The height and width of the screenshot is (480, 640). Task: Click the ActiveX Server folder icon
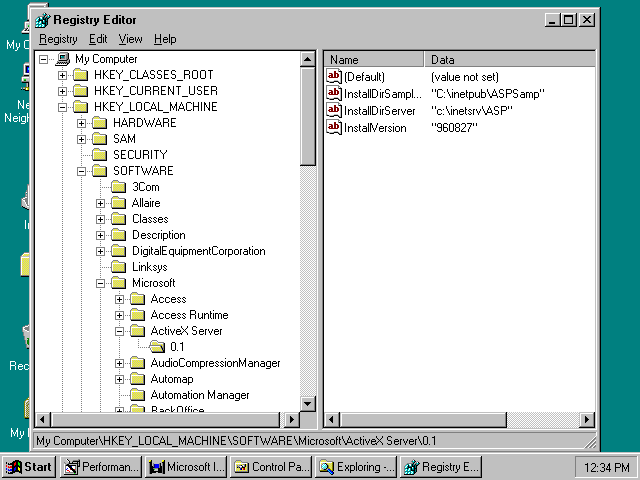coord(138,331)
